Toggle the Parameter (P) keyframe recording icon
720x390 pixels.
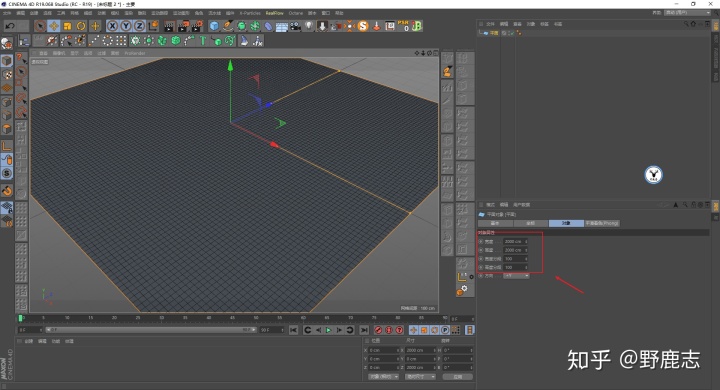click(445, 330)
